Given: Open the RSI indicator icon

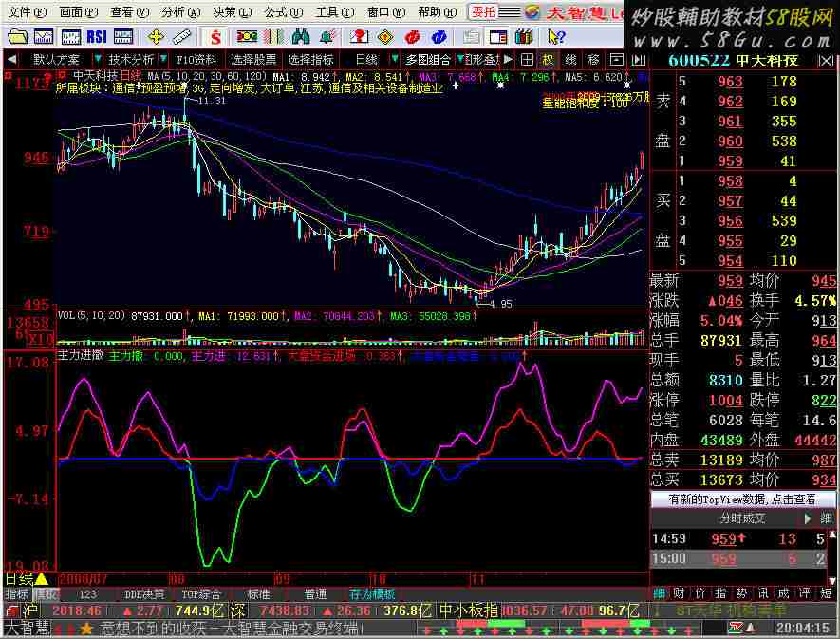Looking at the screenshot, I should pos(97,36).
